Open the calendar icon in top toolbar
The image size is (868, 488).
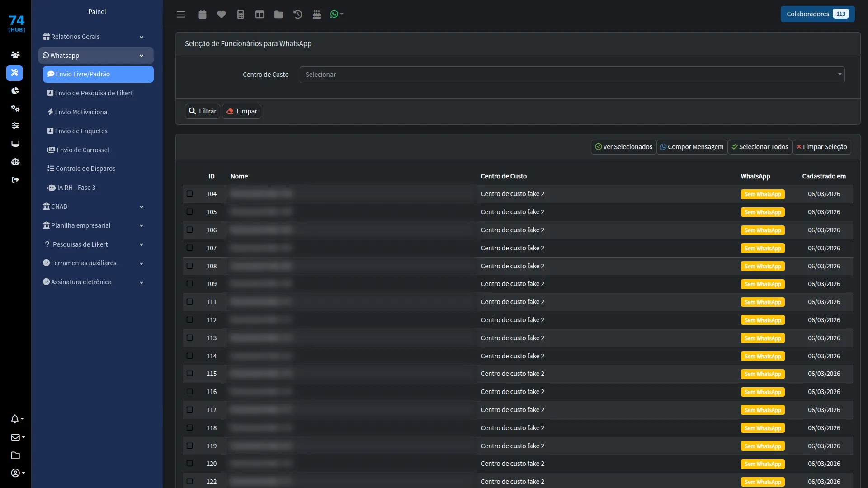[x=202, y=14]
